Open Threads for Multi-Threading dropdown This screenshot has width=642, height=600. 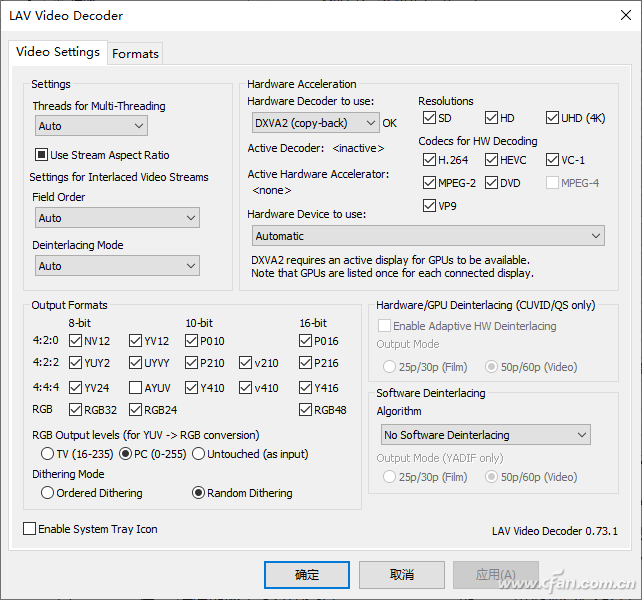pyautogui.click(x=91, y=126)
